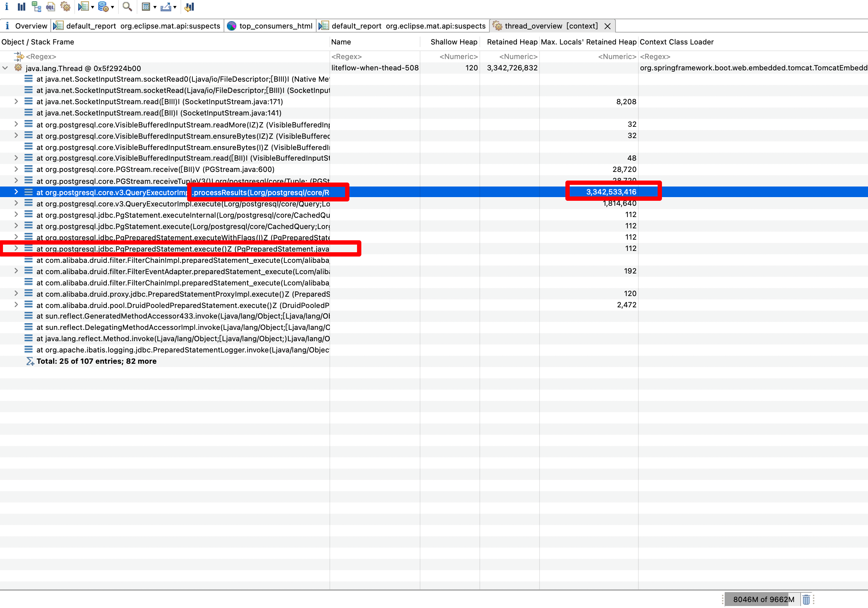Click the magnifier Find Object by Address icon
Image resolution: width=868 pixels, height=608 pixels.
127,6
